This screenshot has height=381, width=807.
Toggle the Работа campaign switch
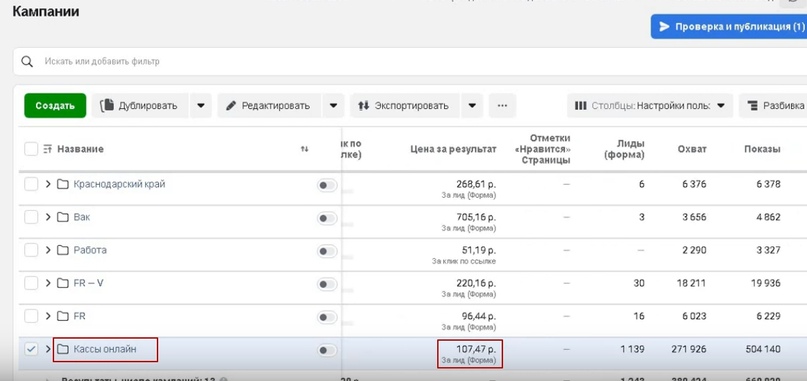327,251
